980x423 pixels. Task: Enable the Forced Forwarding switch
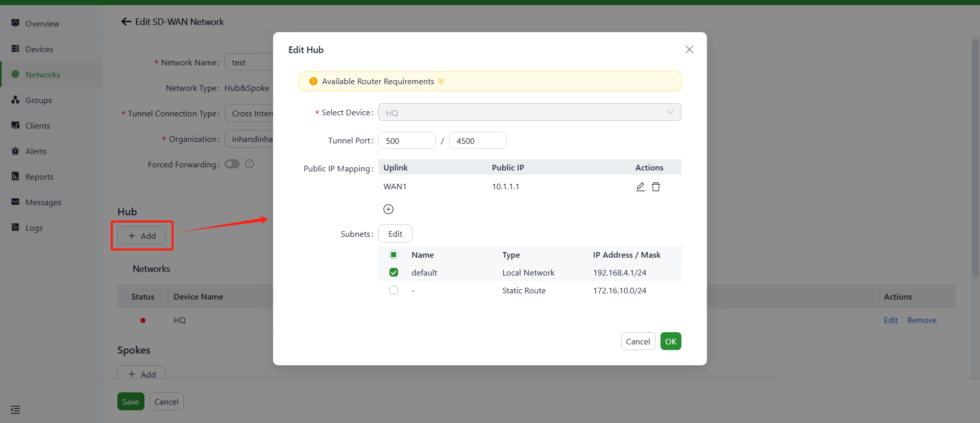tap(232, 164)
